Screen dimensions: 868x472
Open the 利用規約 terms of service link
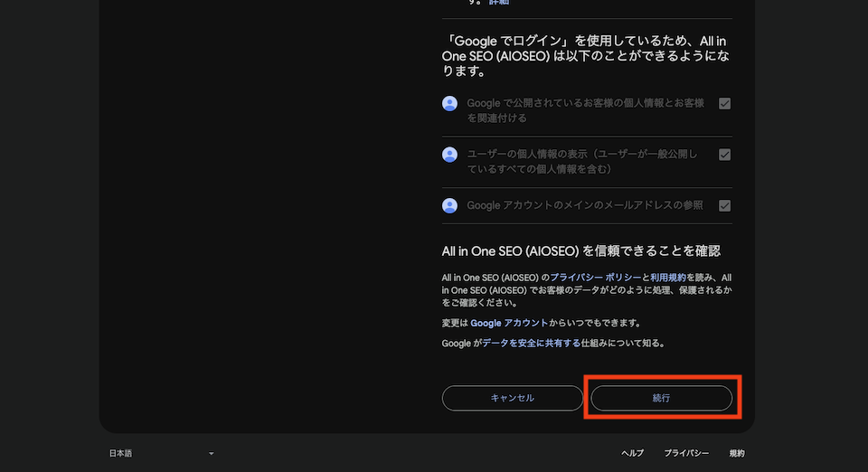pos(667,278)
